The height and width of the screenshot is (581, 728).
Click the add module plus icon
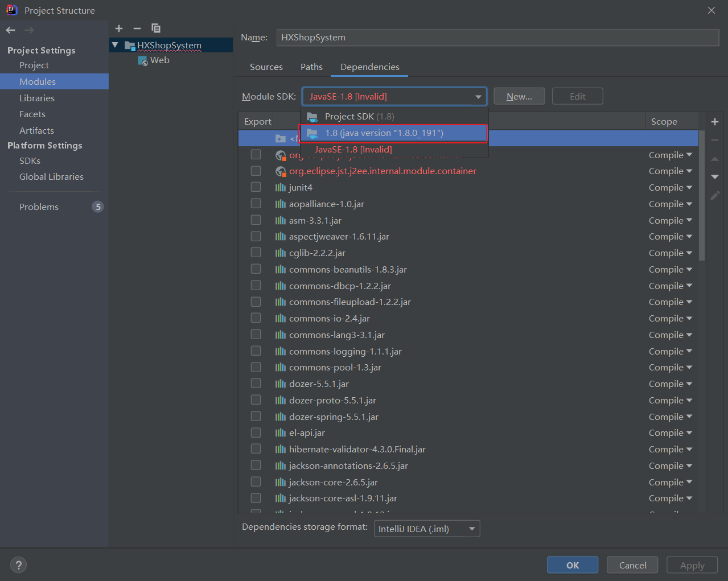click(x=119, y=28)
